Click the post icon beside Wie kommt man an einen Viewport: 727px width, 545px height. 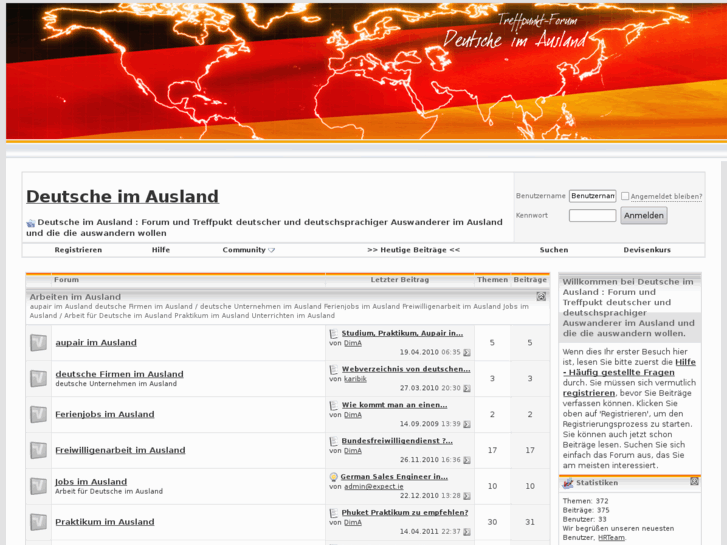[x=334, y=405]
